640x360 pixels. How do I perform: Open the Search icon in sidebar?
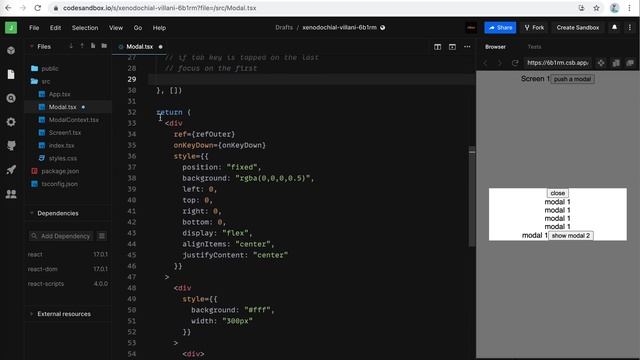tap(11, 98)
